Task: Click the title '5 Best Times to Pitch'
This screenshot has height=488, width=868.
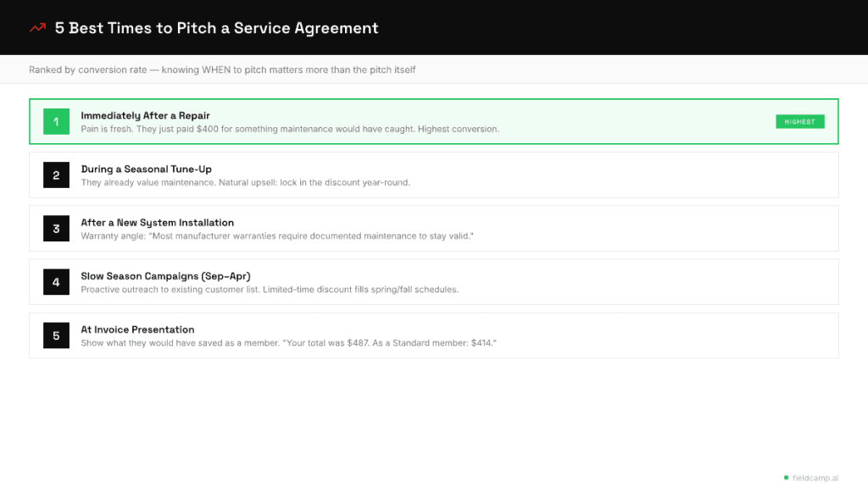Action: (216, 28)
